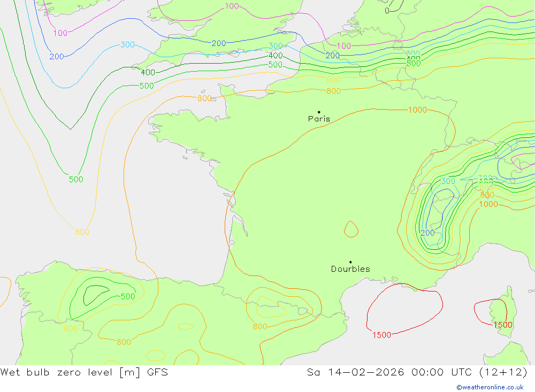This screenshot has width=535, height=392.
Task: Click the magenta 100 label near Ireland
Action: pyautogui.click(x=60, y=33)
